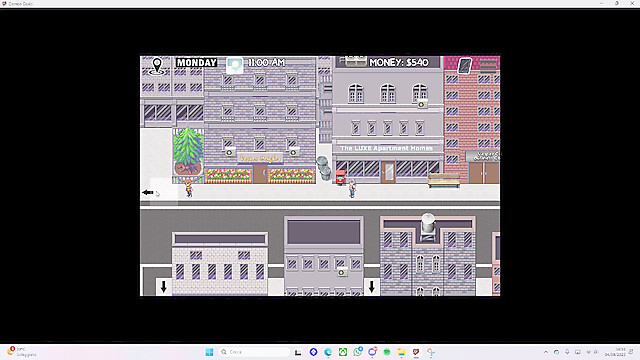The image size is (640, 360).
Task: Click the wooden bench on the sidewalk
Action: point(444,180)
